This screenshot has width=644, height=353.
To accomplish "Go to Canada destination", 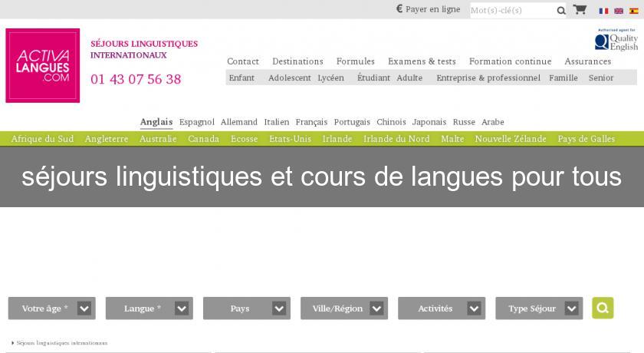I will tap(203, 139).
